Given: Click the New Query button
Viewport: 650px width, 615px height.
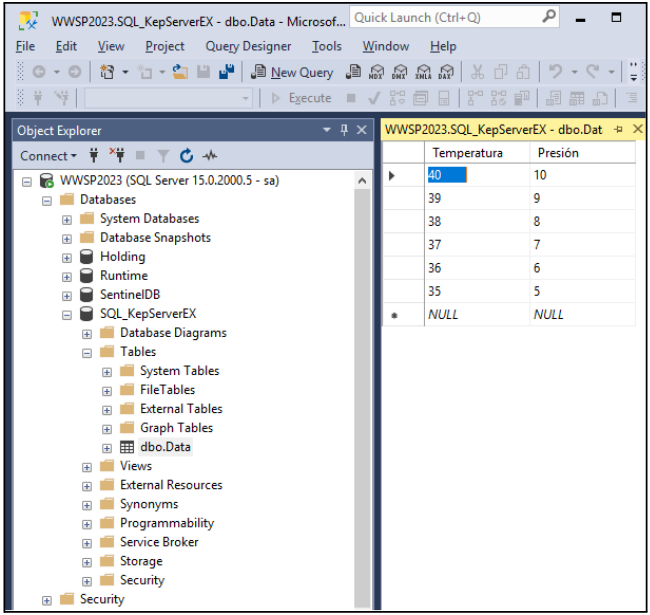Looking at the screenshot, I should 292,73.
